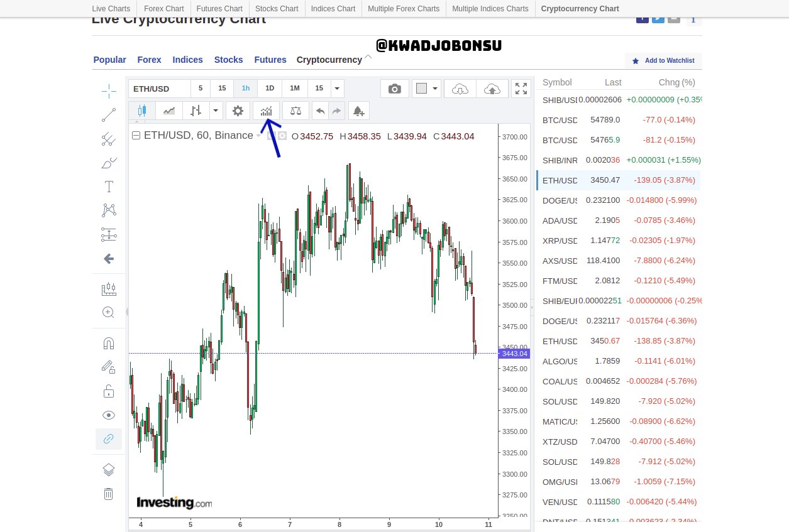The height and width of the screenshot is (532, 789).
Task: Load chart layout from cloud
Action: (460, 89)
